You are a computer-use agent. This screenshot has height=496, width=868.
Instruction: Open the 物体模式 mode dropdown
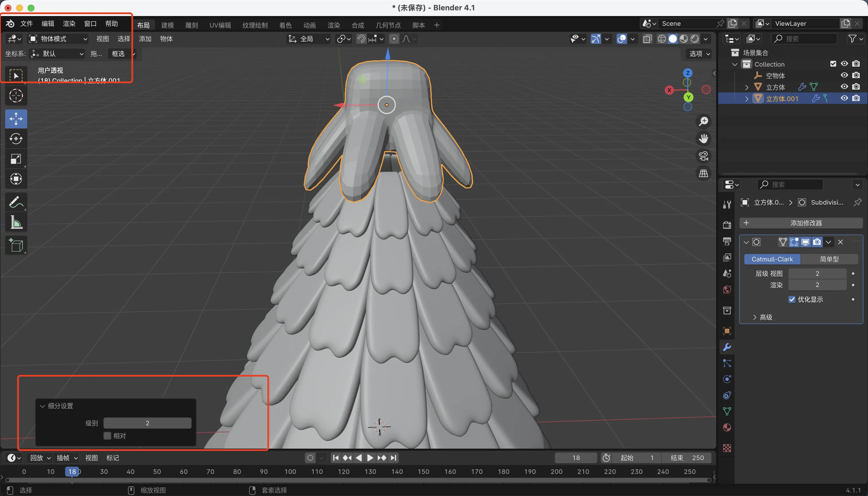pyautogui.click(x=58, y=39)
